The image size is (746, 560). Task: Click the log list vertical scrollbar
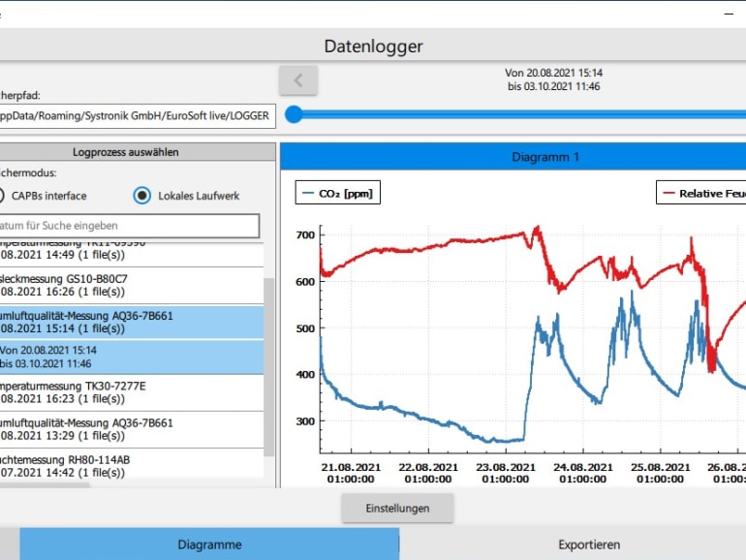(x=269, y=368)
